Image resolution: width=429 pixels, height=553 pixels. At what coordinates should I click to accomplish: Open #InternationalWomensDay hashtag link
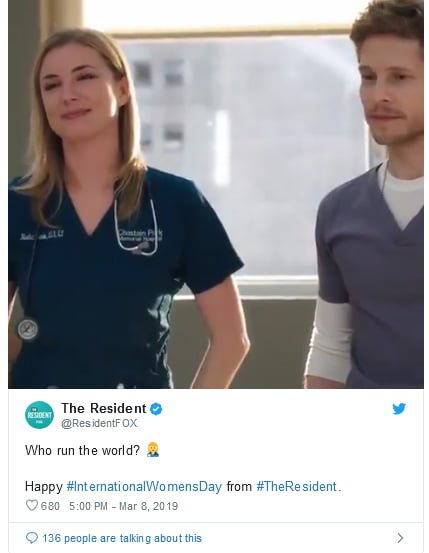(x=144, y=486)
